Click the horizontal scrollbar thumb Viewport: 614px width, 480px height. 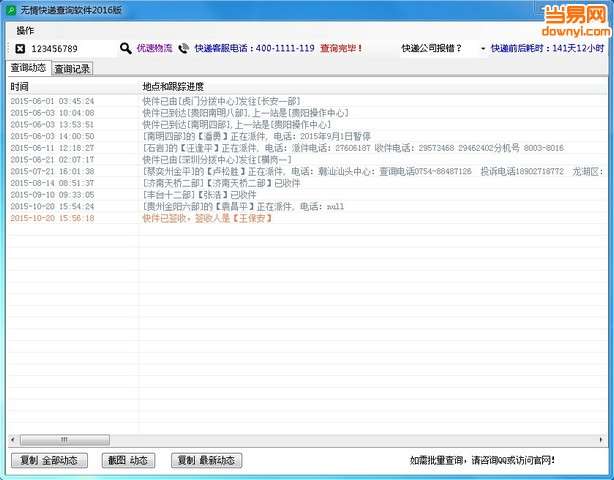coord(65,440)
